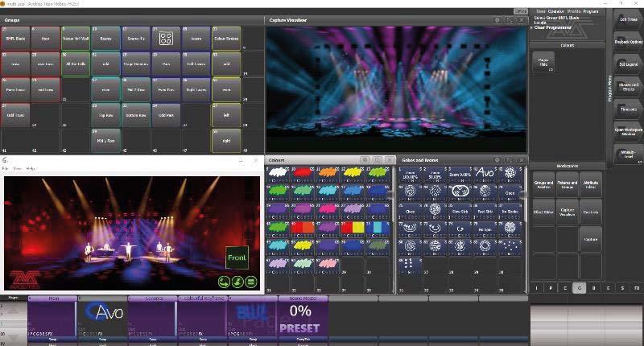Click the Edit Times softkey
Screen dimensions: 644x346
click(x=629, y=19)
